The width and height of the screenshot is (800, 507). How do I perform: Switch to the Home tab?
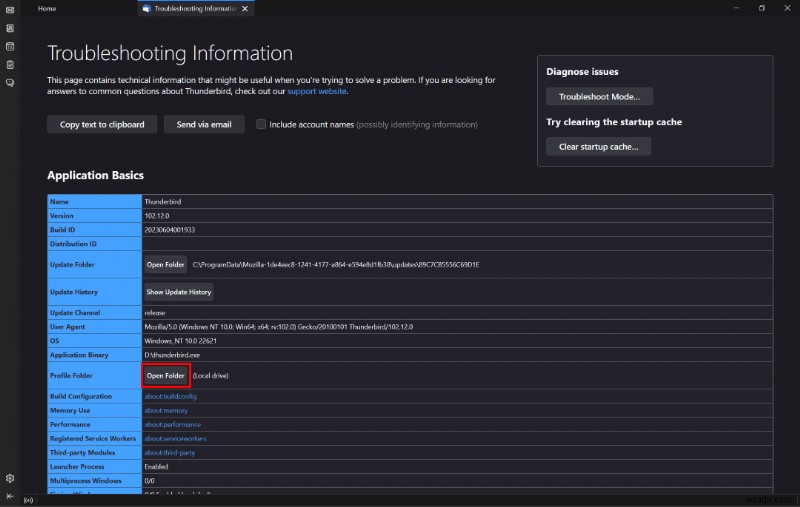coord(47,9)
